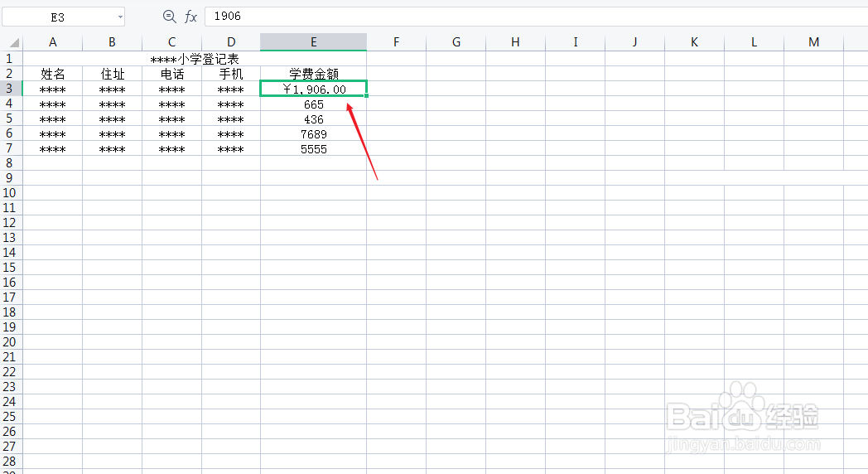Select column M header
Image resolution: width=868 pixels, height=474 pixels.
coord(813,42)
